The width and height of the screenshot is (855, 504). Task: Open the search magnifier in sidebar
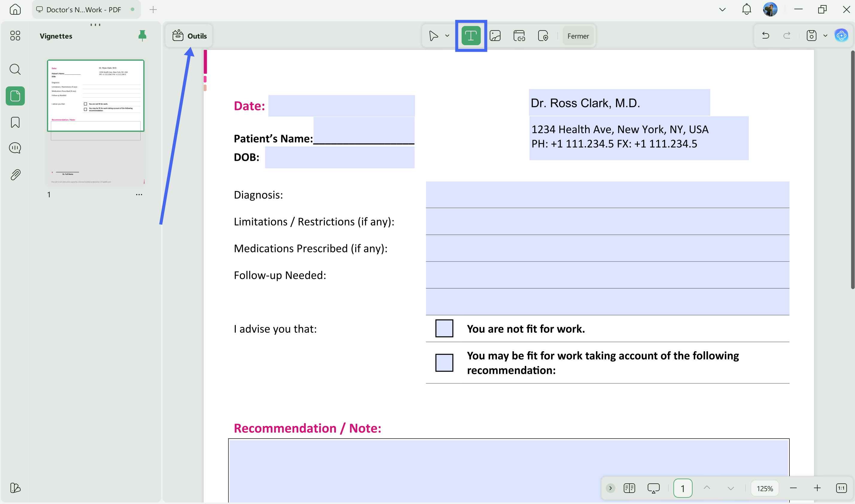coord(15,69)
